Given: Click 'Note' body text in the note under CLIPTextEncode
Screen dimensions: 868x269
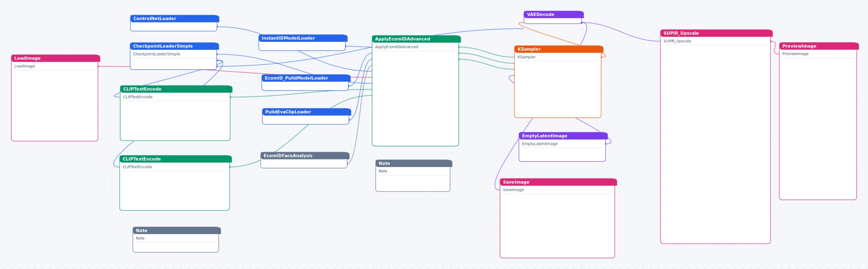Looking at the screenshot, I should point(140,238).
